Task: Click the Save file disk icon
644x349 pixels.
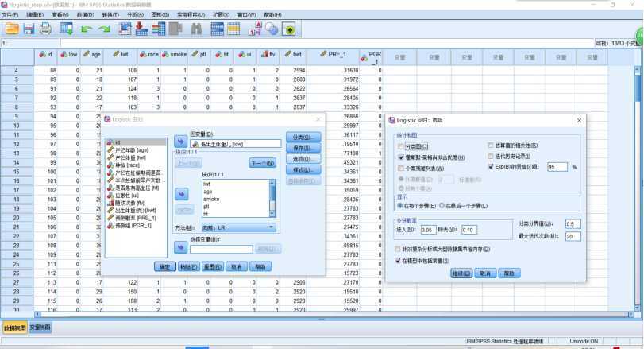Action: tap(29, 29)
